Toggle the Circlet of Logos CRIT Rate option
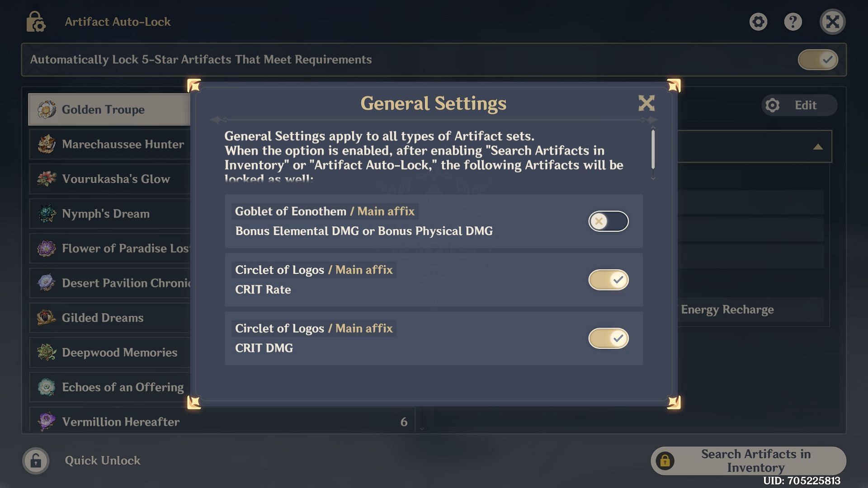Image resolution: width=868 pixels, height=488 pixels. click(608, 279)
